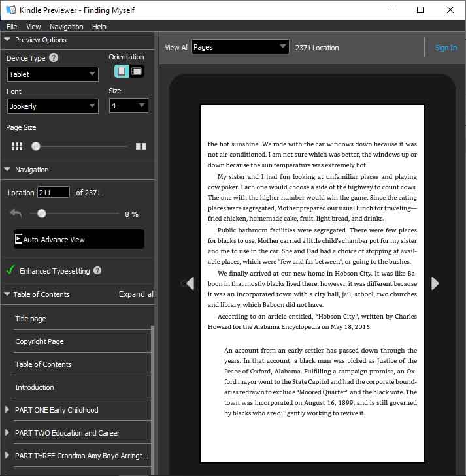Open the Navigation menu
Viewport: 466px width, 476px height.
(x=66, y=27)
